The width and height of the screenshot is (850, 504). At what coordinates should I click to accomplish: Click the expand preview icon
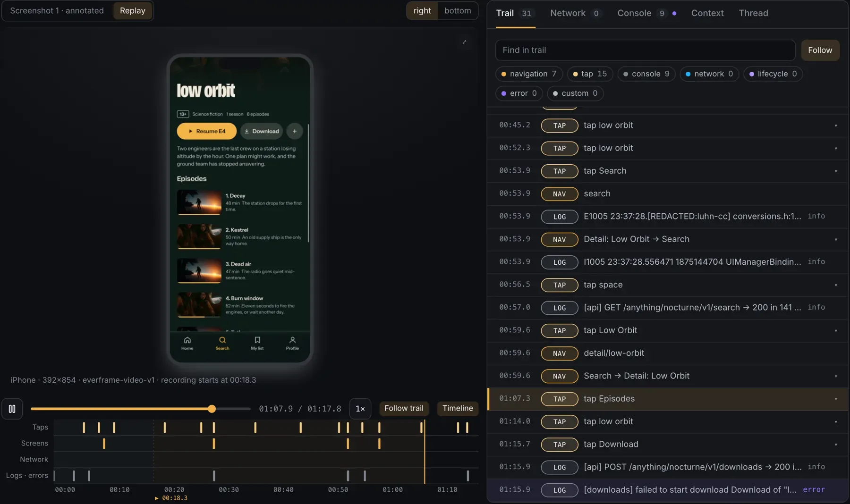tap(464, 42)
